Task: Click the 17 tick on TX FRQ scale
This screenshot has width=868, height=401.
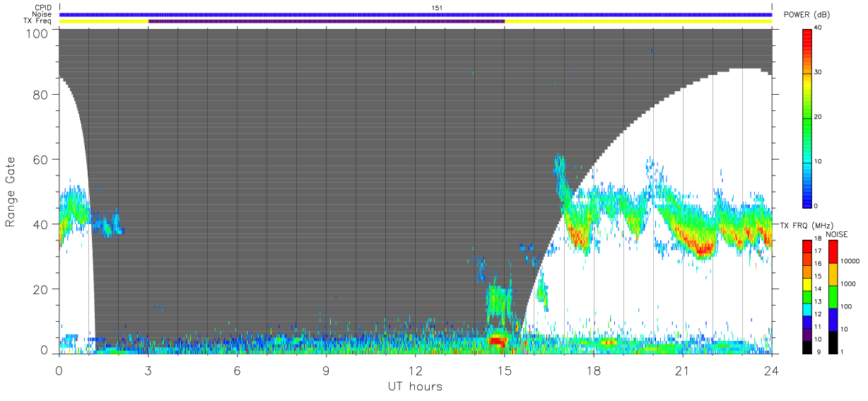Action: coord(819,251)
